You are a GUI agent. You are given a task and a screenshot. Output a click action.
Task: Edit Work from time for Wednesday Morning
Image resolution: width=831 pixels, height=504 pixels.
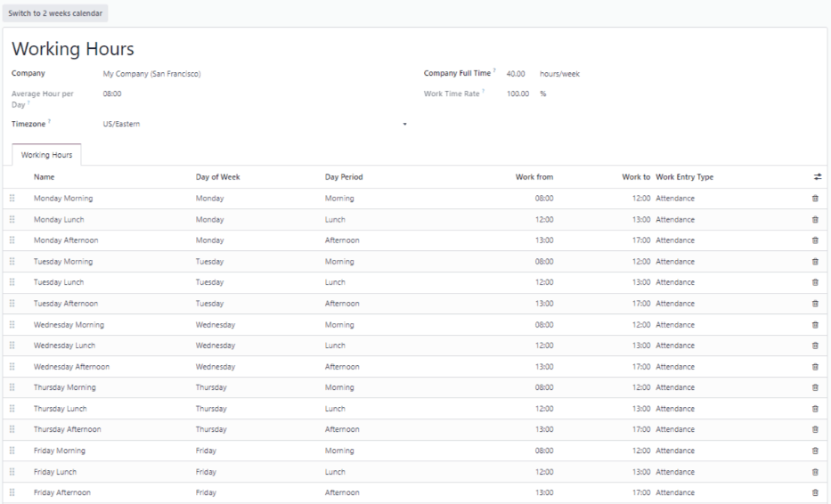[543, 325]
